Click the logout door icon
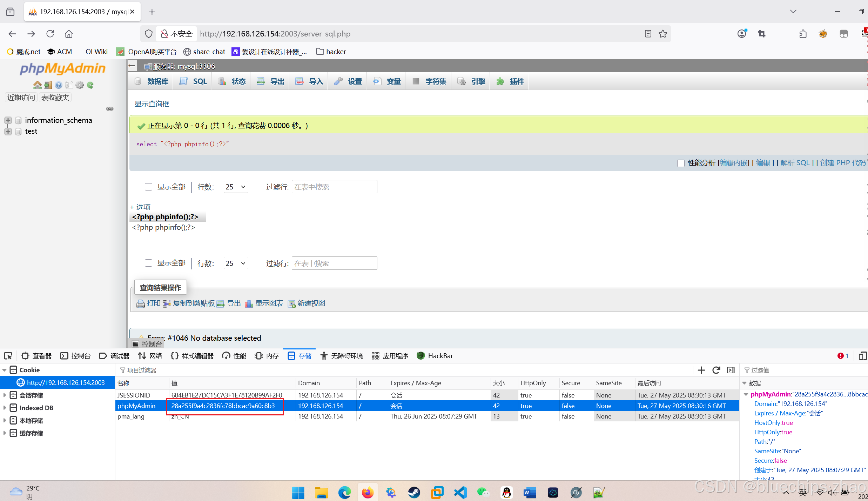This screenshot has width=868, height=501. click(48, 85)
